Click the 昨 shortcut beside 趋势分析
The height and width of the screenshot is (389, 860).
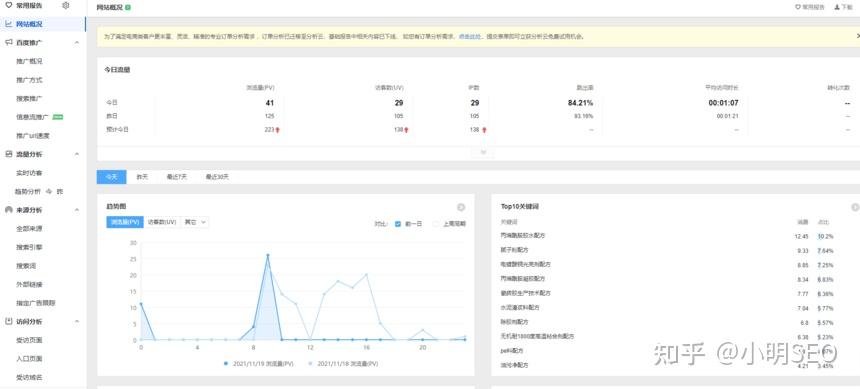(59, 191)
